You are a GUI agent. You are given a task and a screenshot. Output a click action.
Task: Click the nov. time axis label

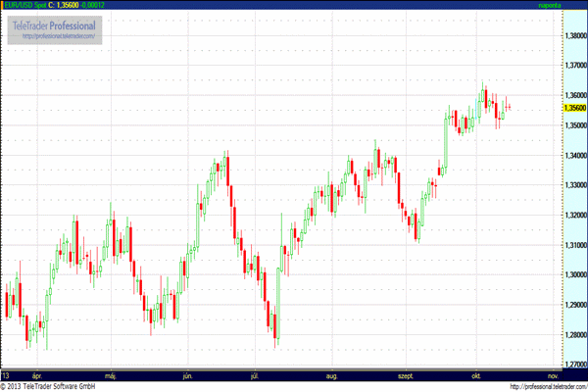pos(551,375)
